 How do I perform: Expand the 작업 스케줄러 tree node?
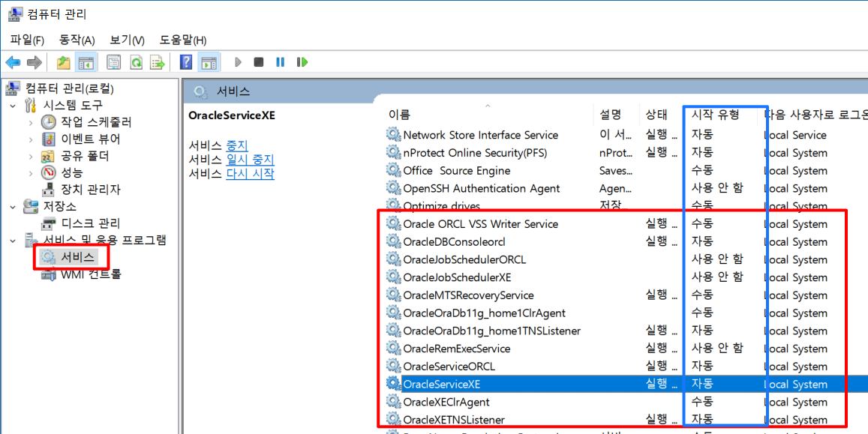pos(32,123)
